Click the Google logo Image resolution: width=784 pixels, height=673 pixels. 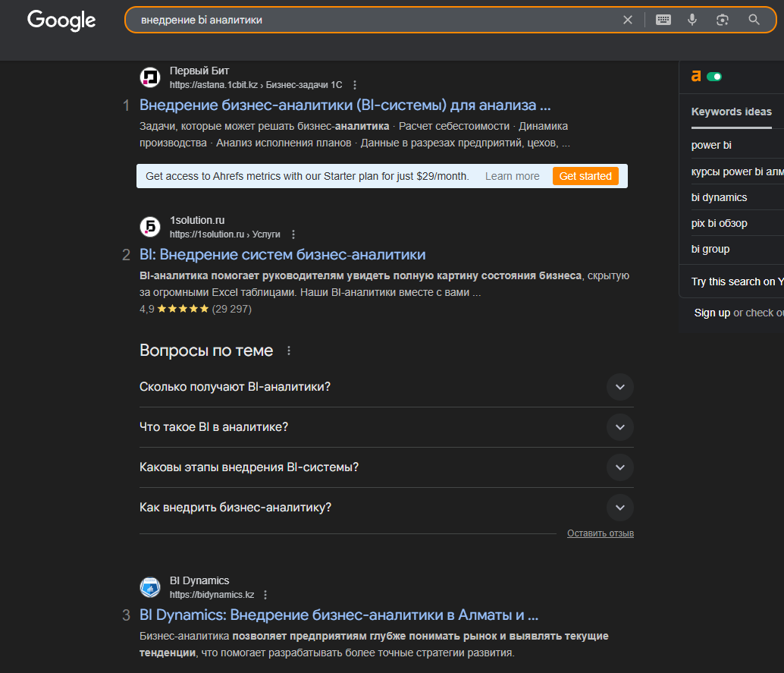pyautogui.click(x=61, y=20)
